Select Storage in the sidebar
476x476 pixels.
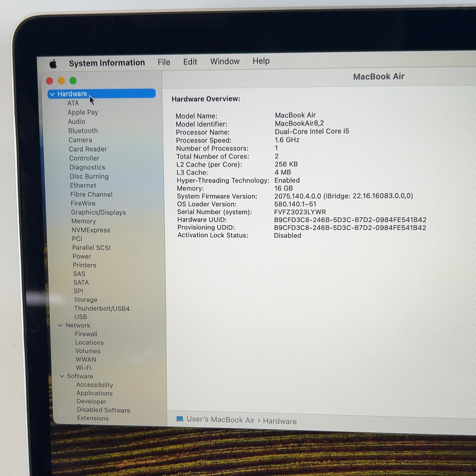pyautogui.click(x=85, y=300)
